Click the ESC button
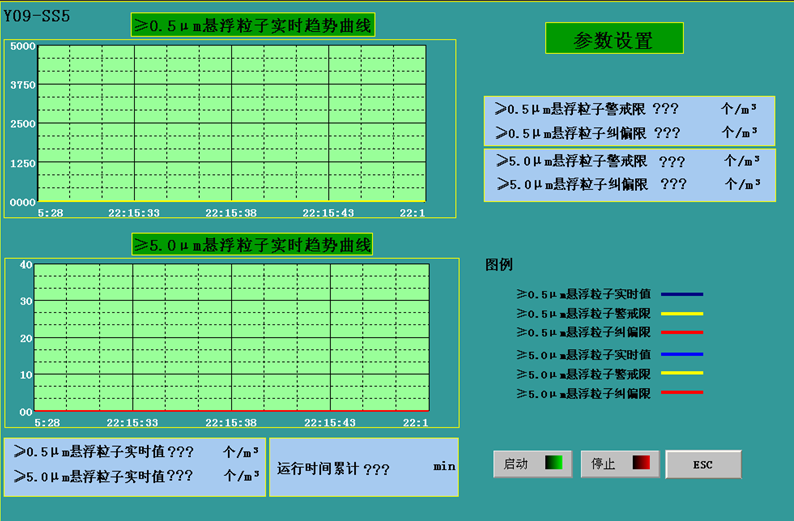 click(703, 464)
